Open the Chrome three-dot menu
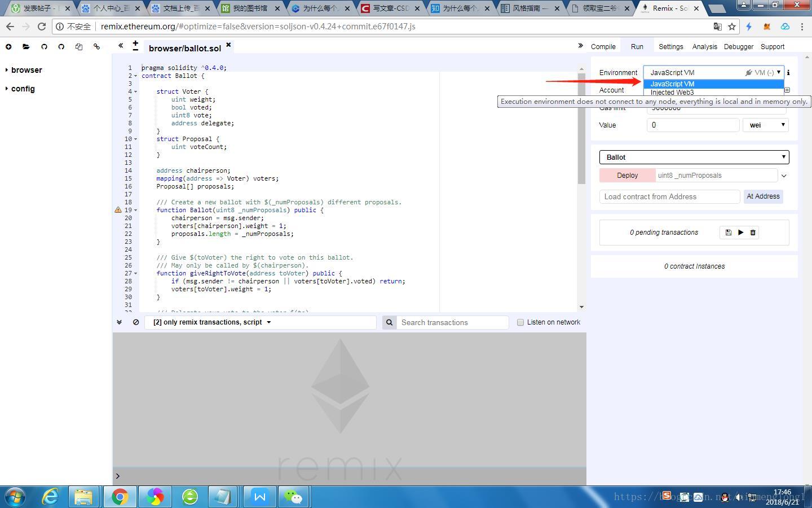The image size is (812, 508). click(802, 27)
